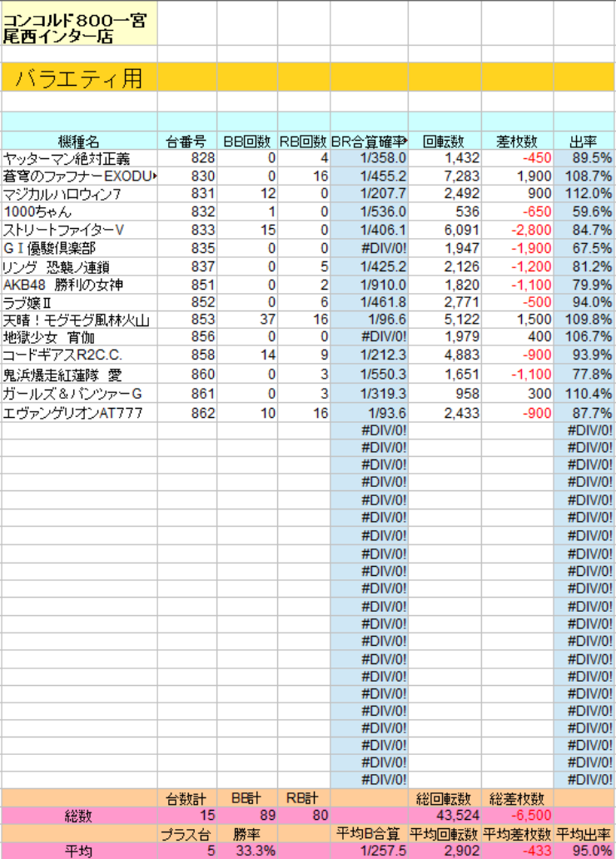Select the BR合算確率 header cell

coord(369,141)
